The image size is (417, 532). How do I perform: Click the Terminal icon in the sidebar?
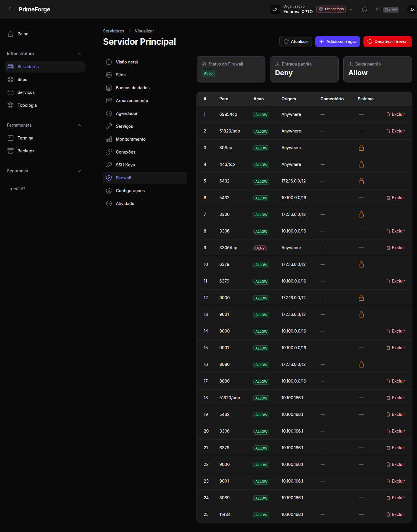tap(11, 138)
